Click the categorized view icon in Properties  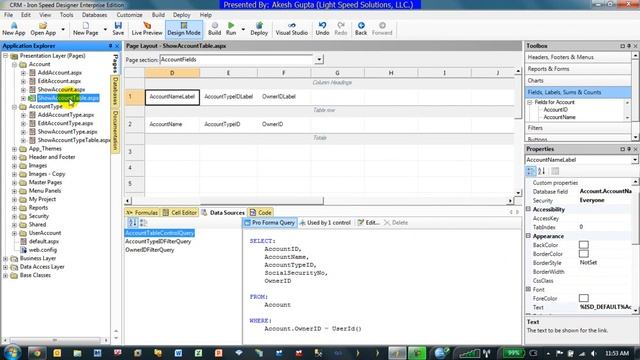[530, 171]
